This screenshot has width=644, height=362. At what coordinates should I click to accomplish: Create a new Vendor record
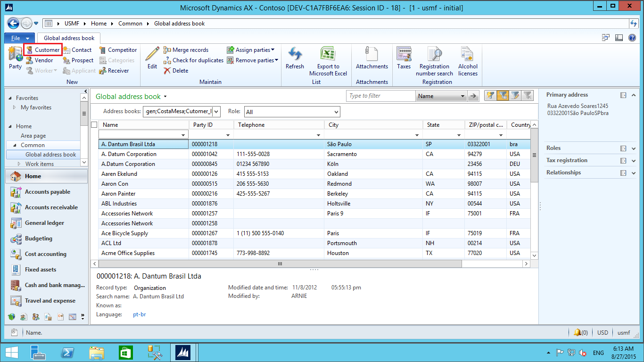point(39,60)
